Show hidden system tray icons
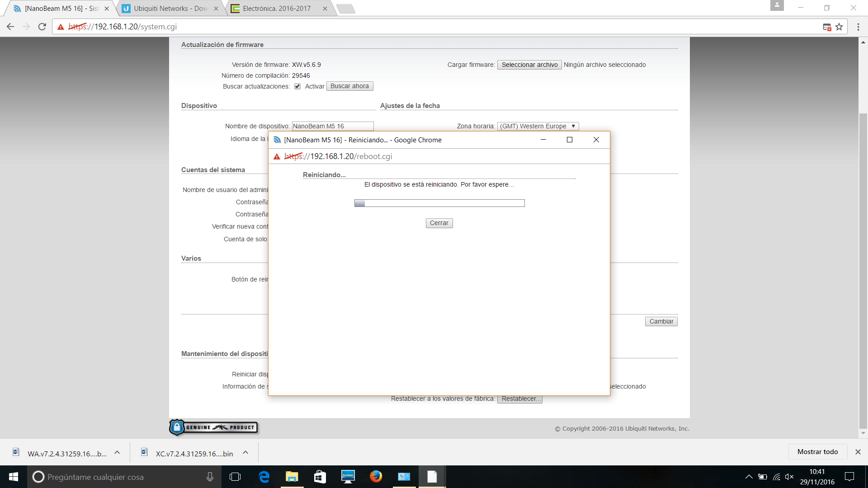The image size is (868, 488). click(749, 477)
